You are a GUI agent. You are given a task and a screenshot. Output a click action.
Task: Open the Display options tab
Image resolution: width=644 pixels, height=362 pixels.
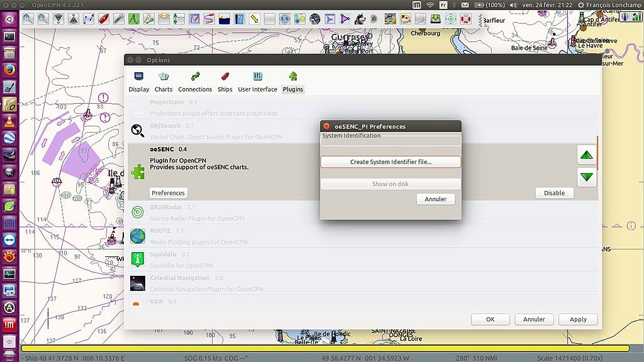click(x=139, y=82)
